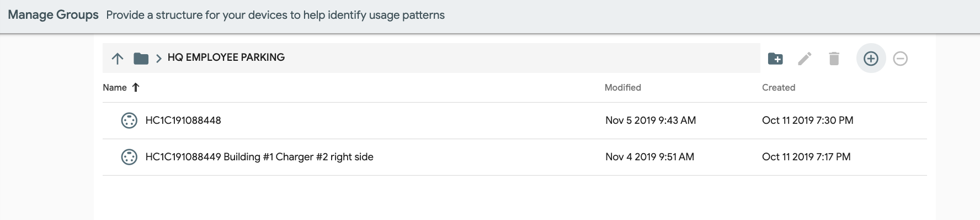This screenshot has width=980, height=220.
Task: Edit group with the pencil icon
Action: [805, 58]
